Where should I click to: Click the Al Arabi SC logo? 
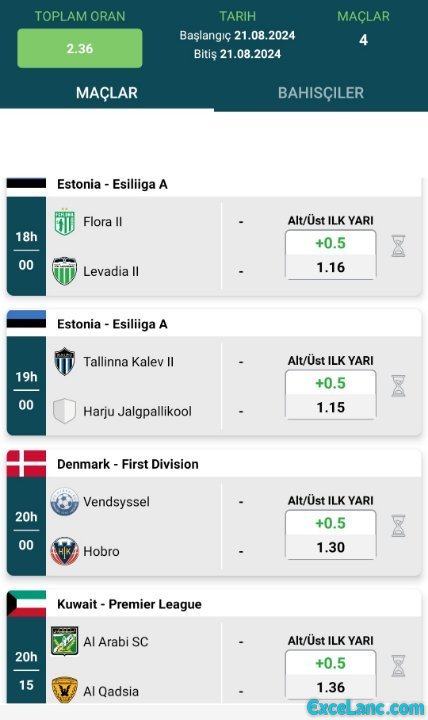tap(64, 641)
